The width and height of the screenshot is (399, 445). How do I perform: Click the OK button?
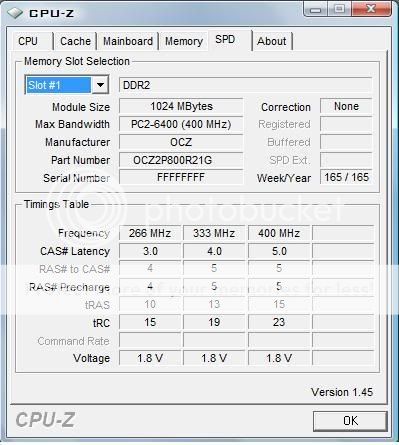click(x=350, y=421)
